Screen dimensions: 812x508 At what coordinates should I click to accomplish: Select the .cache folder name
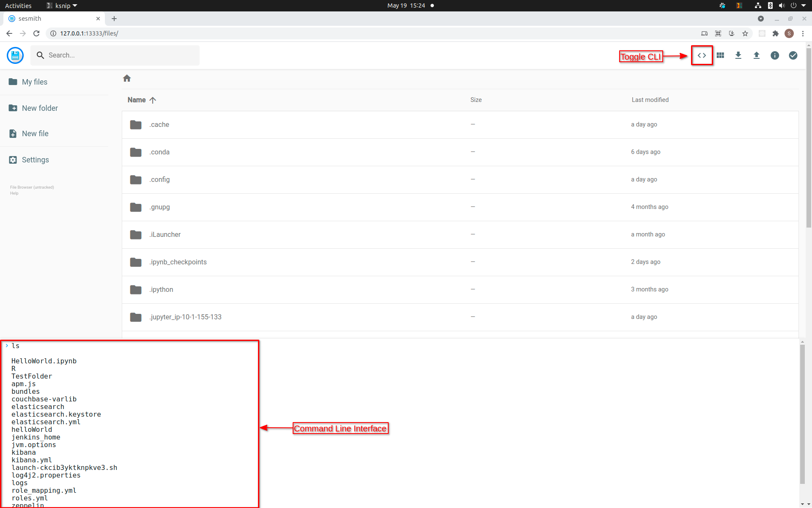[159, 125]
